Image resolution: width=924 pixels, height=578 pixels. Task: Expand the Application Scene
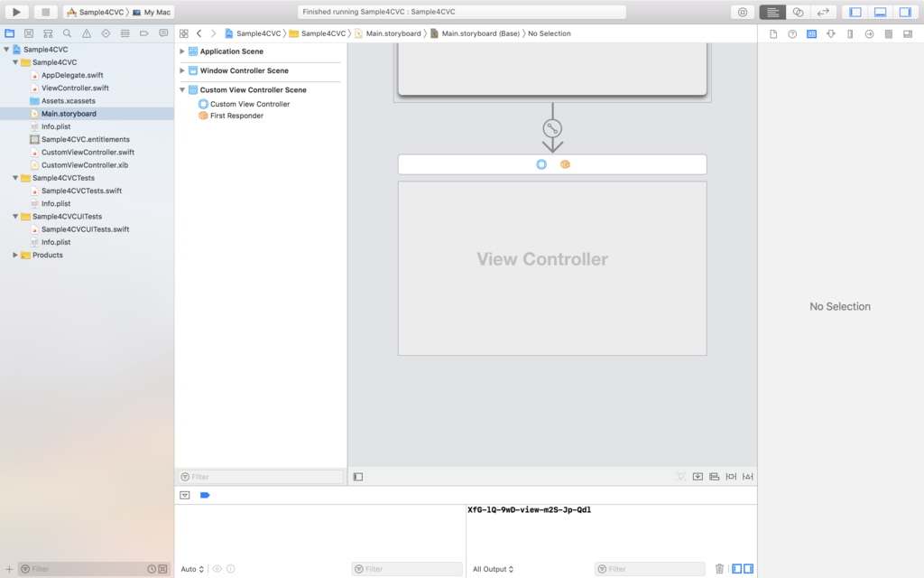point(182,51)
